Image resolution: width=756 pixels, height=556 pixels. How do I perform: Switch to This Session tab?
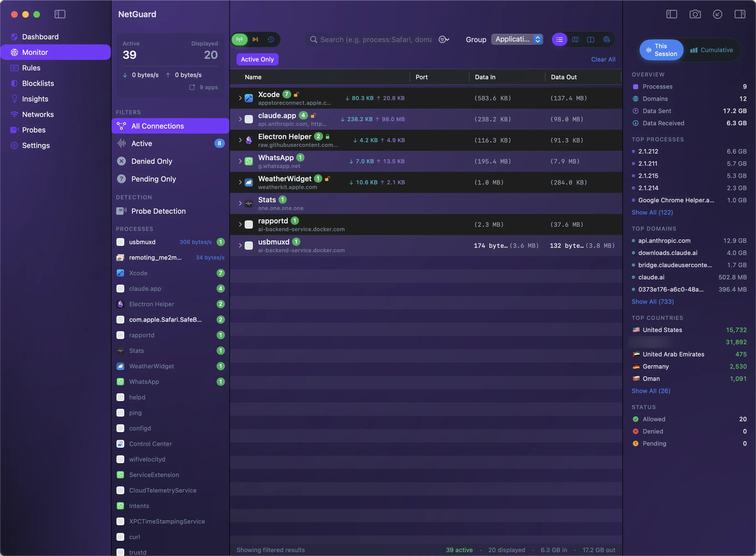click(661, 50)
